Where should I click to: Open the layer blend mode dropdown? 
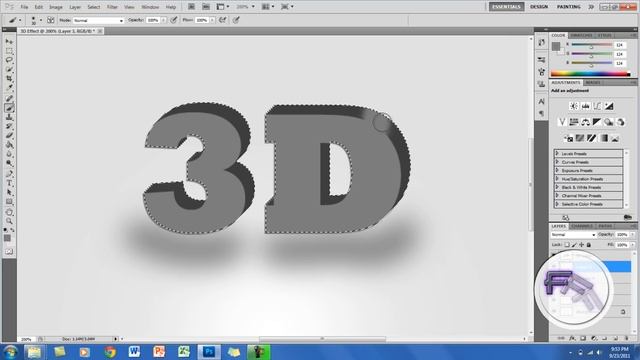(x=573, y=235)
